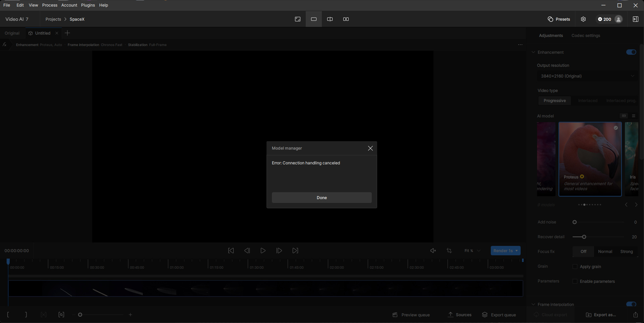This screenshot has width=644, height=323.
Task: Collapse the Frame interpolation section
Action: pos(533,304)
